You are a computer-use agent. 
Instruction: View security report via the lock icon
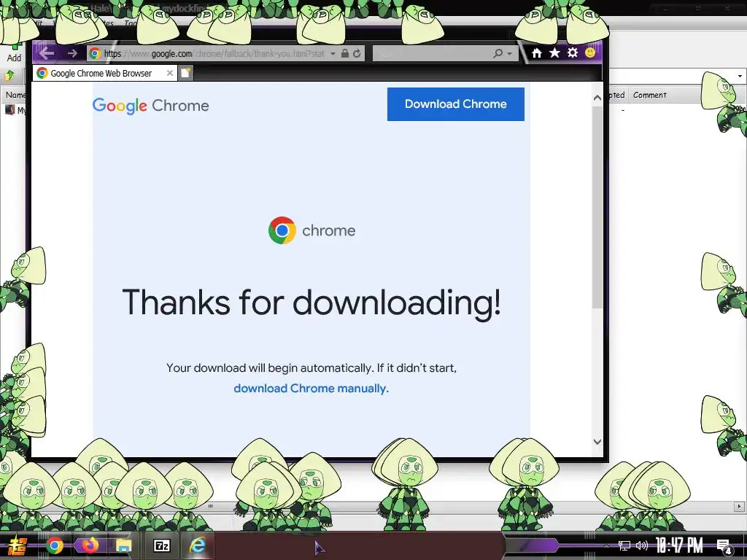tap(345, 53)
